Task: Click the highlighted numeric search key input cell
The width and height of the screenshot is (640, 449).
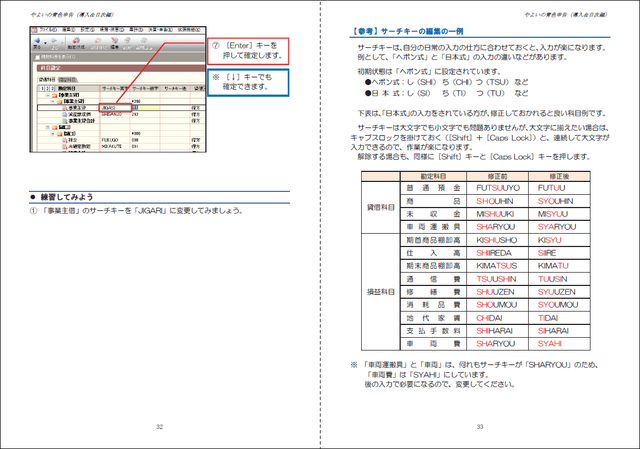Action: (146, 108)
